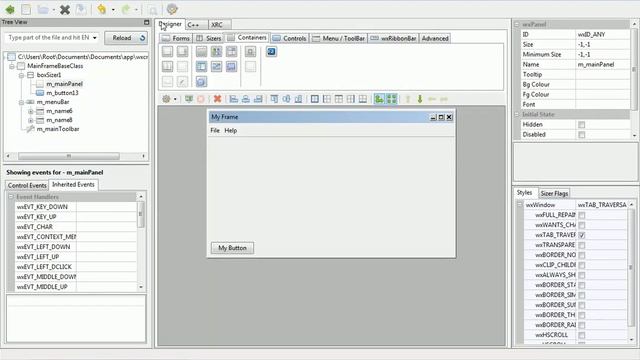This screenshot has height=360, width=640.
Task: Click the align right icon
Action: pyautogui.click(x=258, y=99)
